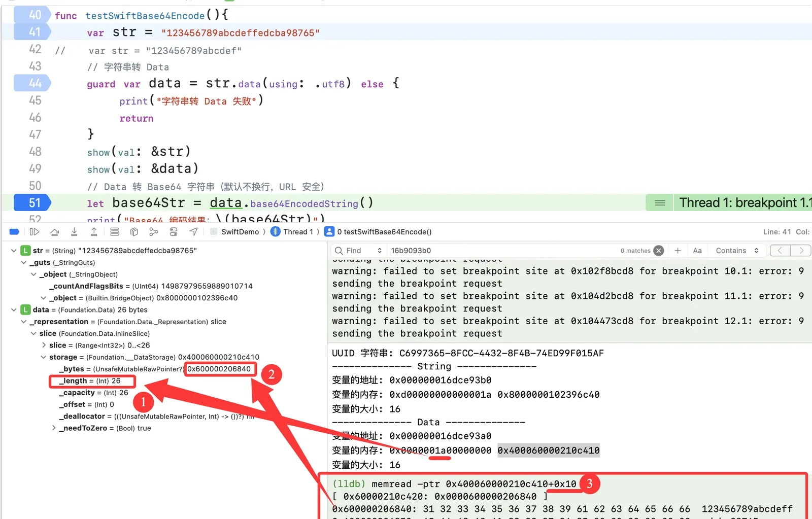Click the Step Into debug icon

(74, 232)
